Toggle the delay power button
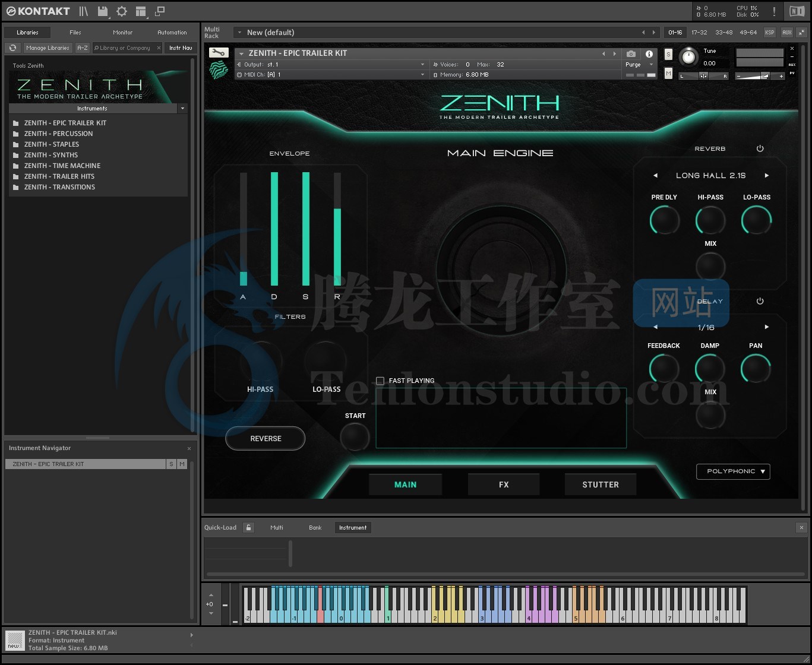The height and width of the screenshot is (665, 812). click(760, 301)
